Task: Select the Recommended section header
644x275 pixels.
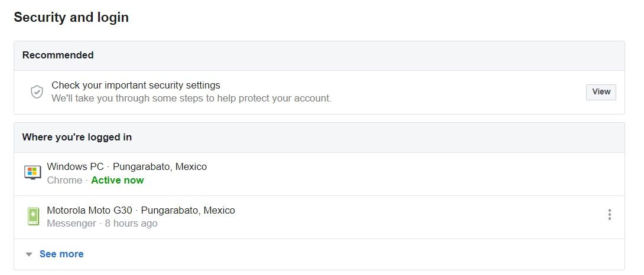Action: pyautogui.click(x=58, y=55)
